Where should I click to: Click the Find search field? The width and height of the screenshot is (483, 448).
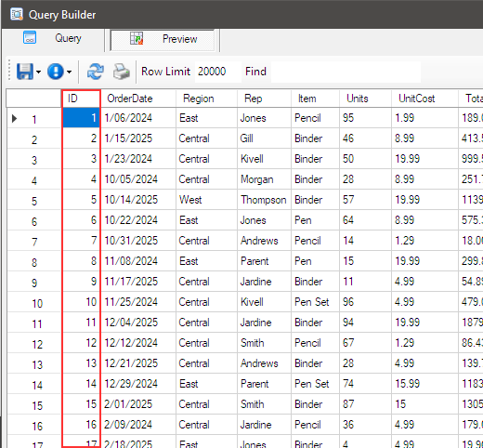(x=346, y=72)
